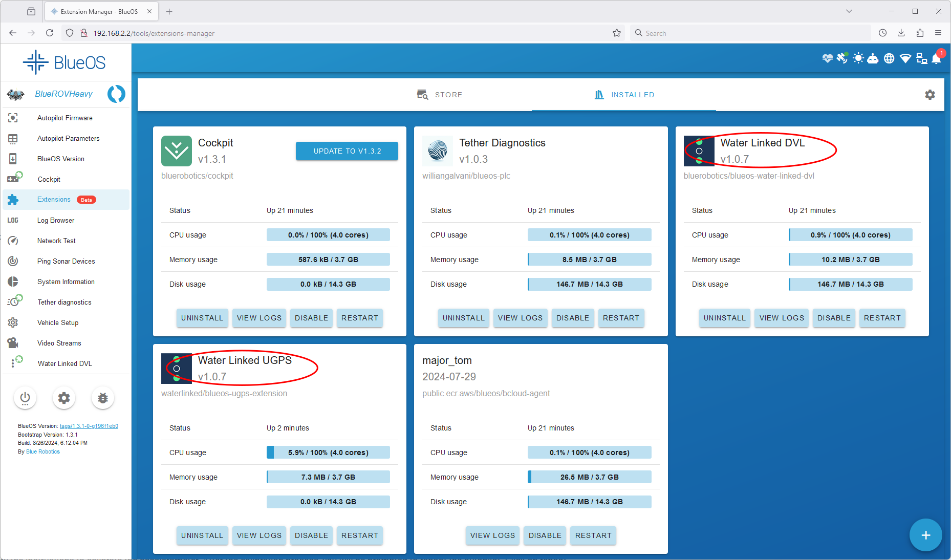Open Autopilot Firmware in sidebar
This screenshot has height=560, width=951.
(x=66, y=118)
